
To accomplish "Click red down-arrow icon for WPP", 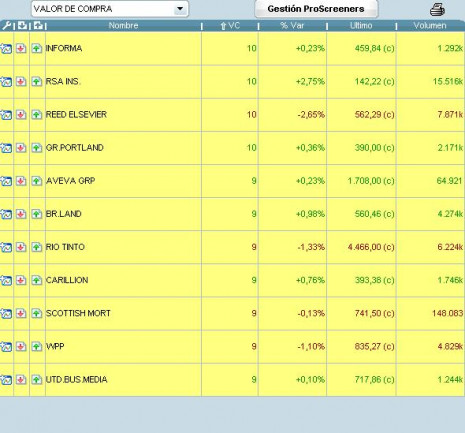I will click(21, 347).
